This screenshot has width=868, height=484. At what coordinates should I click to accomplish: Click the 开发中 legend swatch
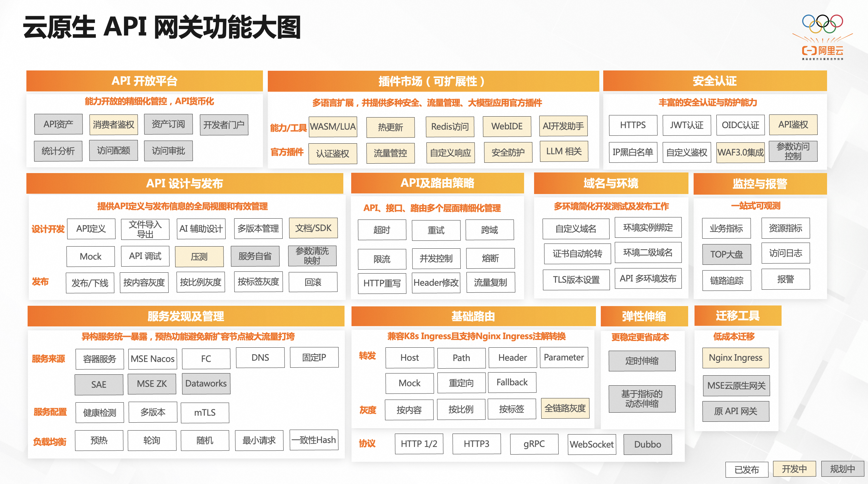(794, 469)
